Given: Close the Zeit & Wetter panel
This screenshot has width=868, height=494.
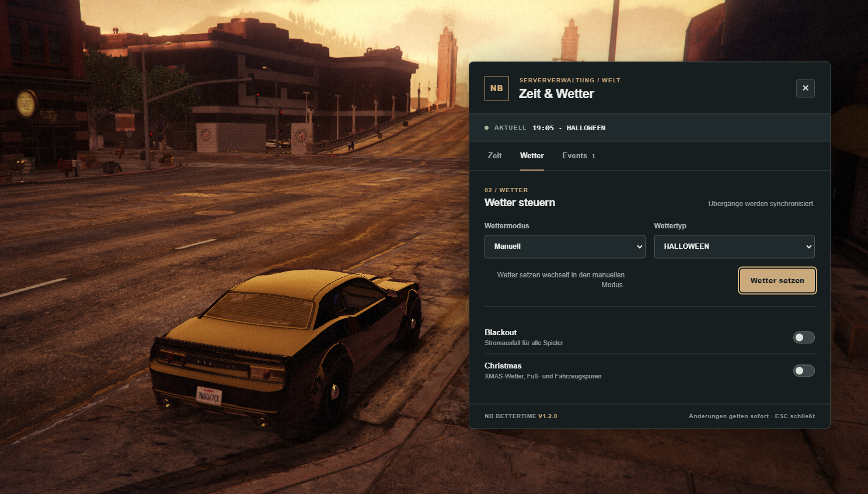Looking at the screenshot, I should point(805,88).
